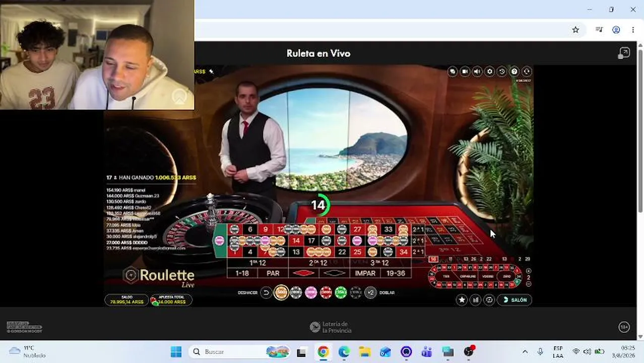The width and height of the screenshot is (644, 363).
Task: Bet on PAR
Action: pyautogui.click(x=273, y=273)
